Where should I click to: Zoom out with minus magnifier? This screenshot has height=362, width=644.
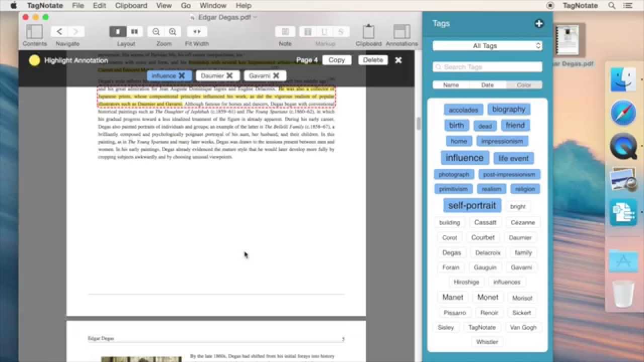(x=156, y=32)
